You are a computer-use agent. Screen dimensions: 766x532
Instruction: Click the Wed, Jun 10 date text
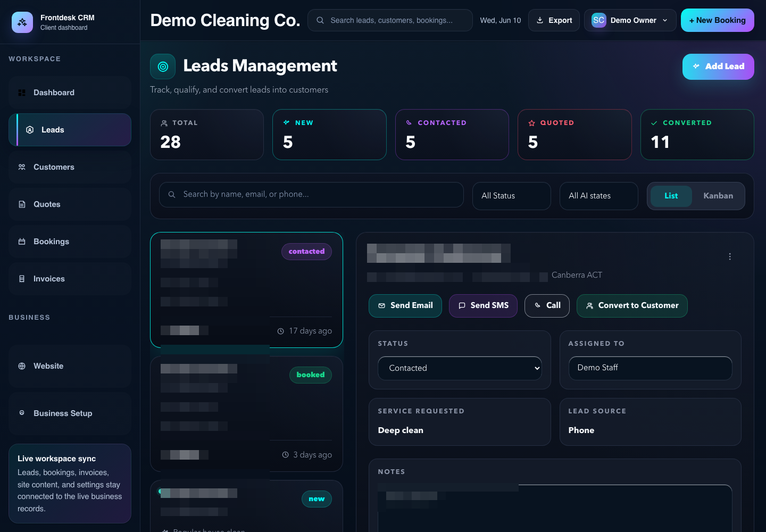click(501, 20)
